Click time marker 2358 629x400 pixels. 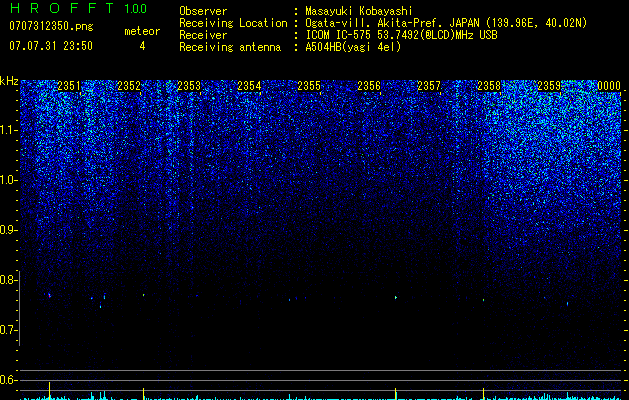(489, 86)
